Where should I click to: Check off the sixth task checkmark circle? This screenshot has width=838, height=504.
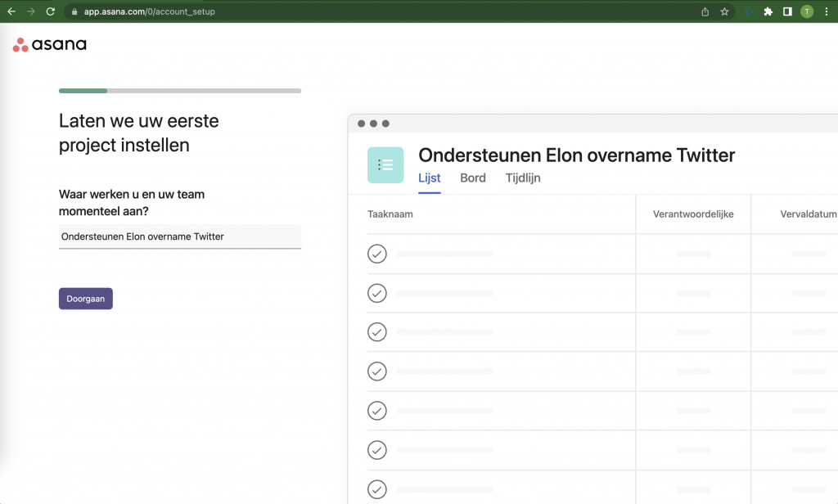(377, 450)
